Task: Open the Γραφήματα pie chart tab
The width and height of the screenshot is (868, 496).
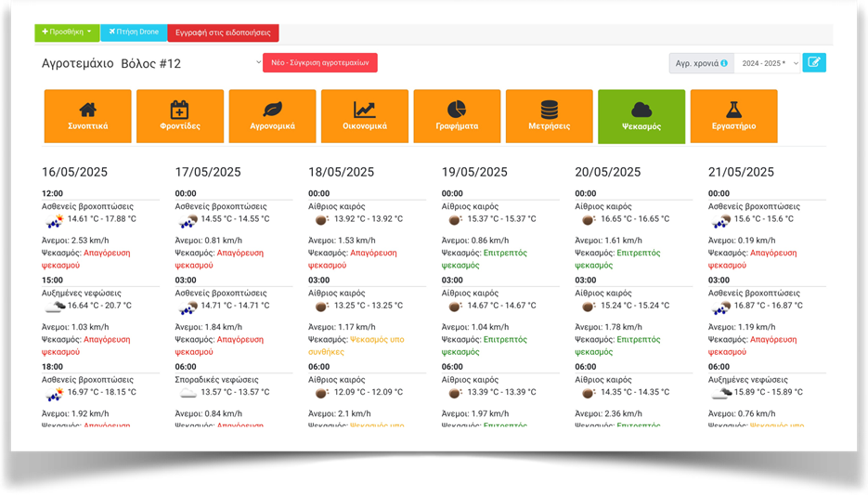Action: (x=457, y=116)
